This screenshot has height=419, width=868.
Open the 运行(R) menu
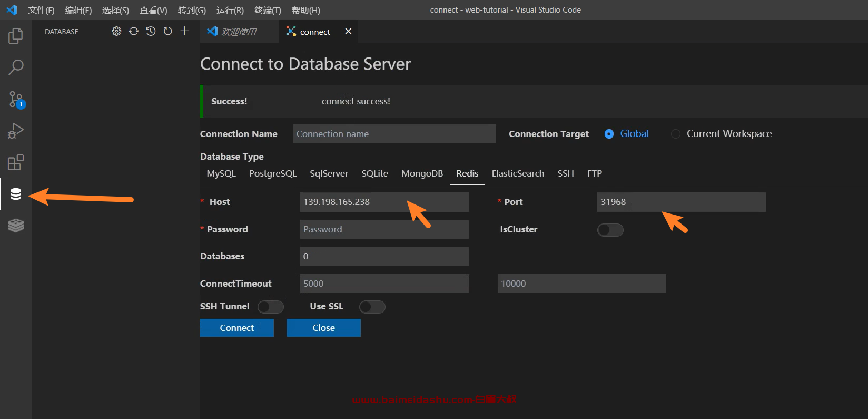230,10
